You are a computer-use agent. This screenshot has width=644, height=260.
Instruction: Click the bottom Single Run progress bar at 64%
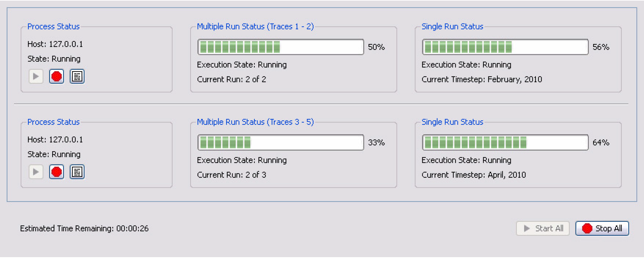coord(505,143)
